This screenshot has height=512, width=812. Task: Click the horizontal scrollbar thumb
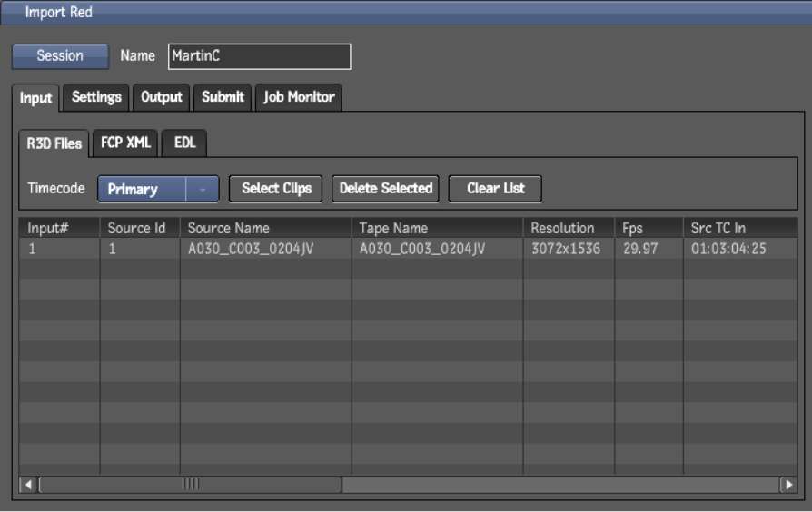191,485
